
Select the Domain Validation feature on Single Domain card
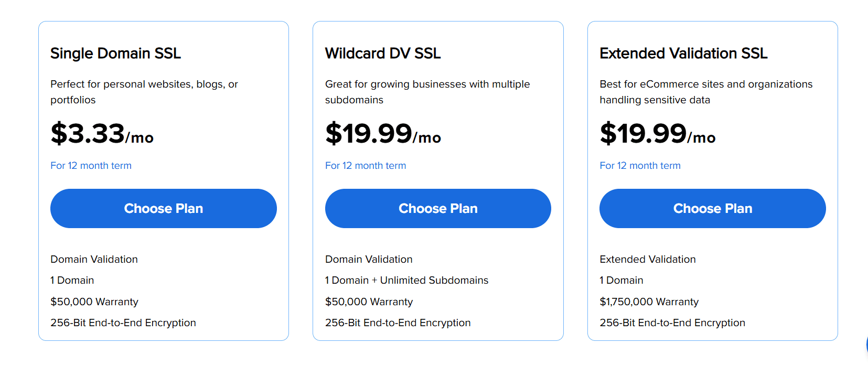(x=94, y=259)
